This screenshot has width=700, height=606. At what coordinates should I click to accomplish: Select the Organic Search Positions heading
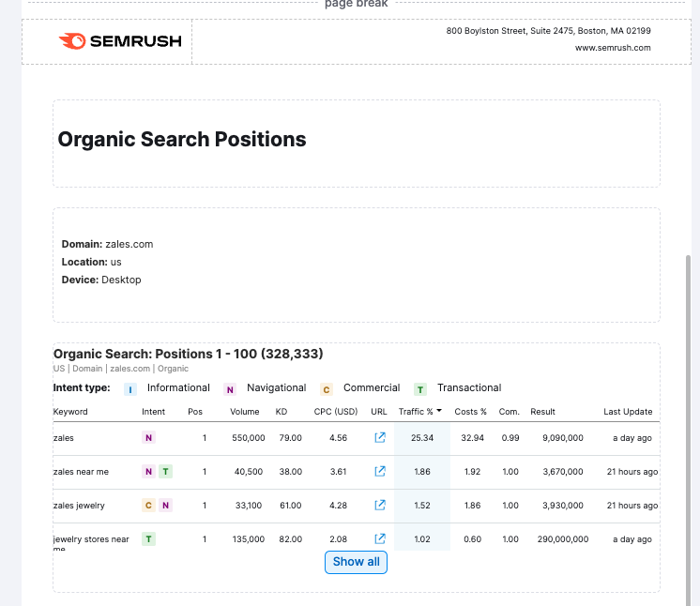coord(182,139)
